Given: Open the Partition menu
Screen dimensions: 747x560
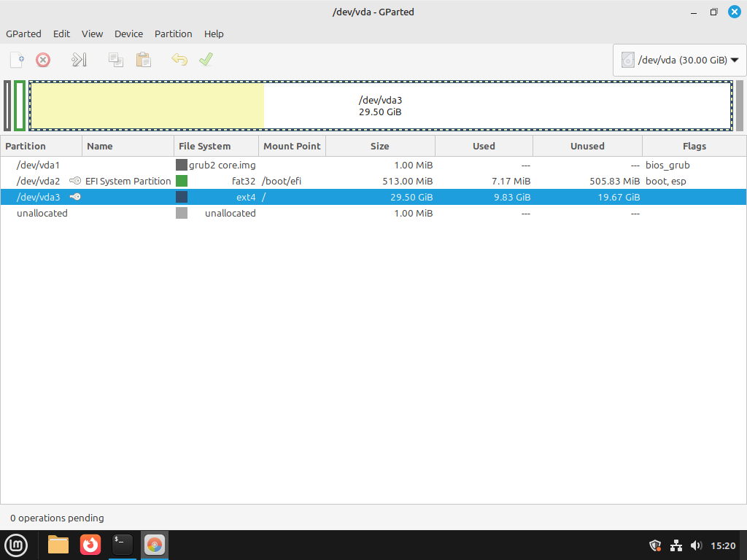Looking at the screenshot, I should click(173, 34).
